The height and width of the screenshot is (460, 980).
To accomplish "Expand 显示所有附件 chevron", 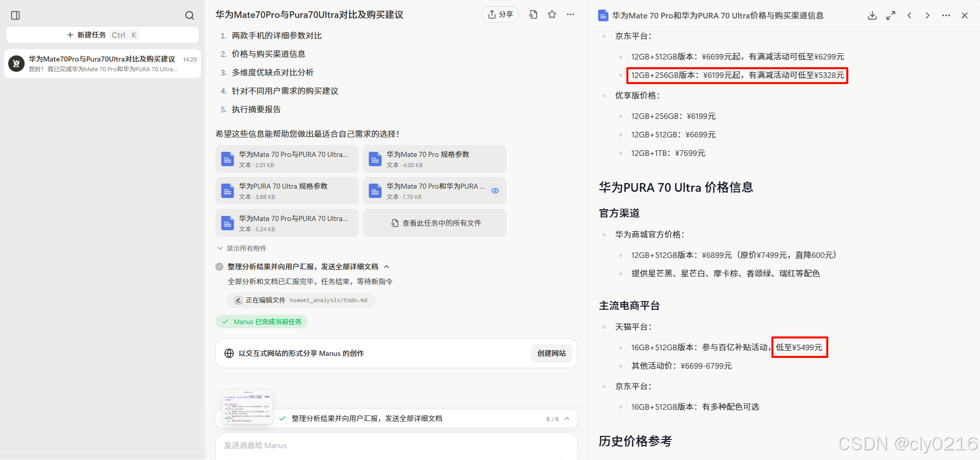I will (x=220, y=248).
